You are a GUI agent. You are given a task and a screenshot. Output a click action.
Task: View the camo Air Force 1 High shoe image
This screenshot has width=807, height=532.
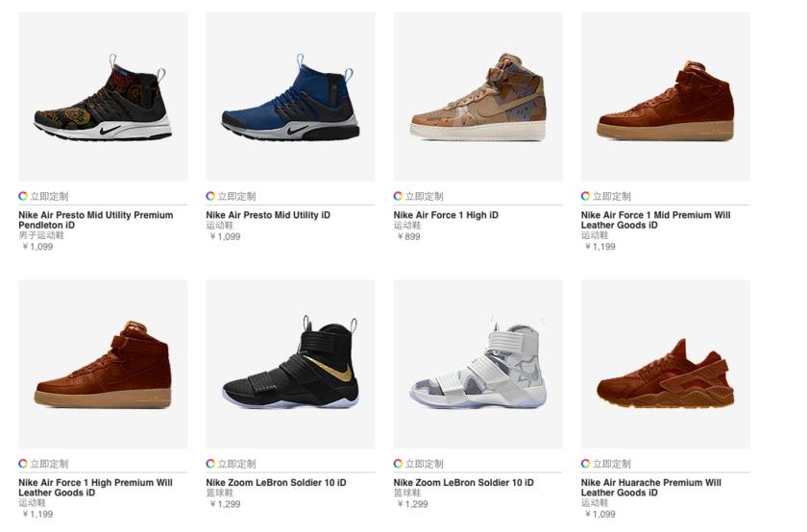pos(477,98)
